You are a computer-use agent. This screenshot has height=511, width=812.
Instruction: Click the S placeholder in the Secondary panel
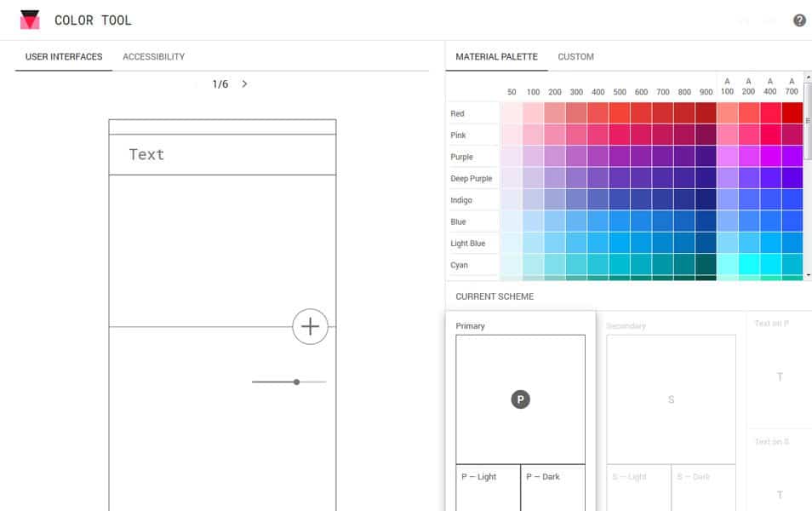[x=671, y=399]
